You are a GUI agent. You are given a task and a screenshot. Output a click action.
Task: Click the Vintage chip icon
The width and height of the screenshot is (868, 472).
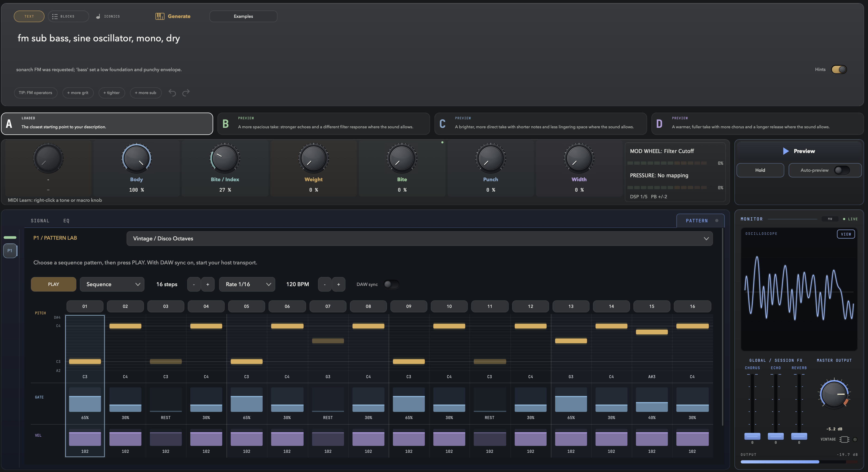[x=844, y=439]
